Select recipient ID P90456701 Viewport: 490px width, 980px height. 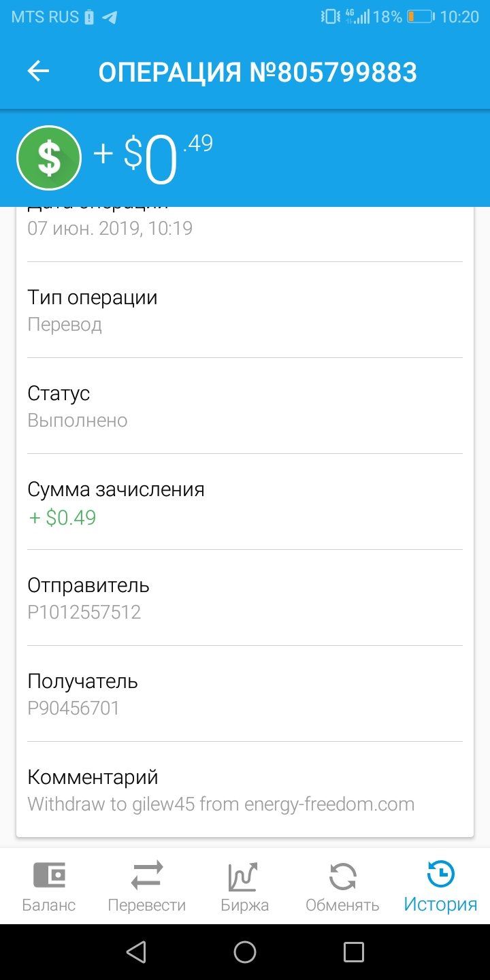[73, 708]
